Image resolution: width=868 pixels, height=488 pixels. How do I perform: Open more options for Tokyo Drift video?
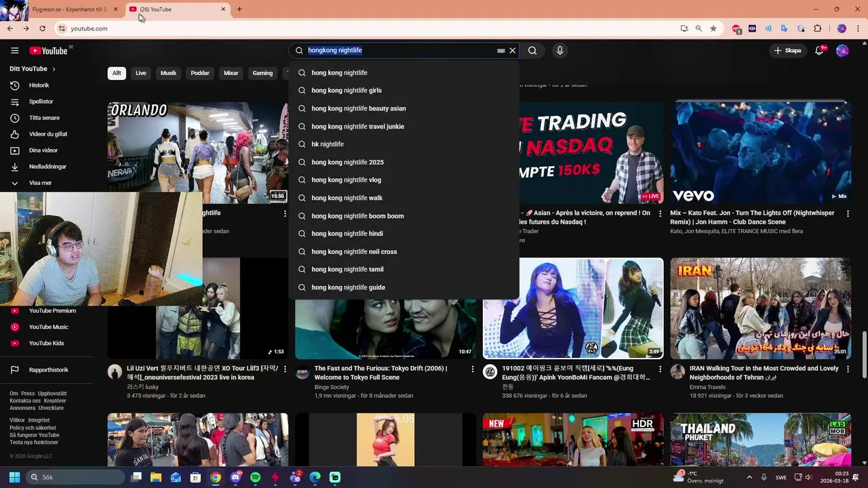[x=473, y=369]
